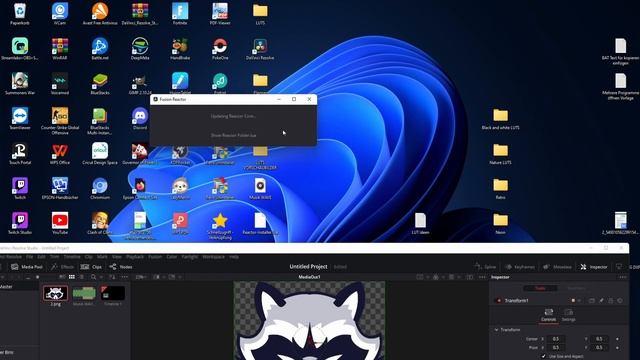The image size is (640, 360).
Task: Open the Fusion menu in Resolve
Action: click(x=155, y=257)
